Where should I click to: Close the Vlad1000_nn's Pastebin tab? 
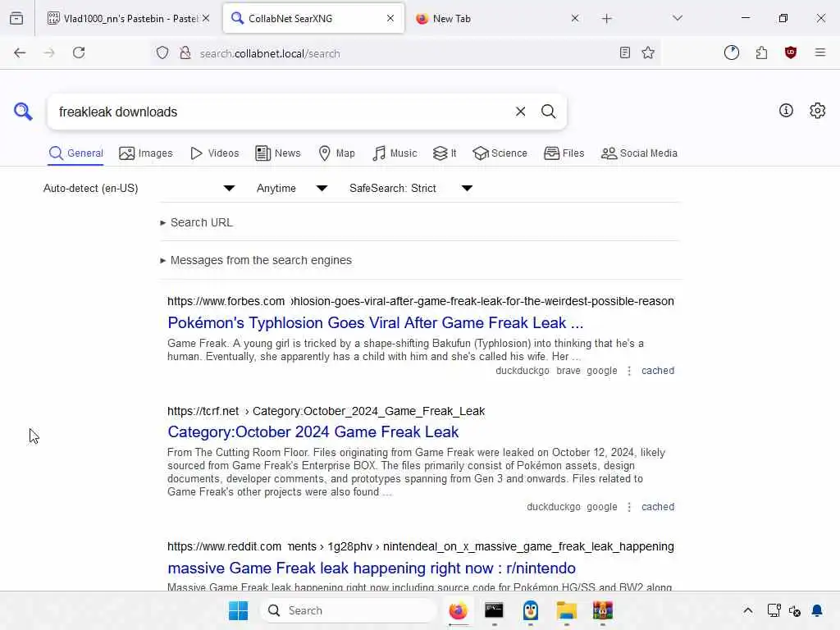(x=206, y=18)
